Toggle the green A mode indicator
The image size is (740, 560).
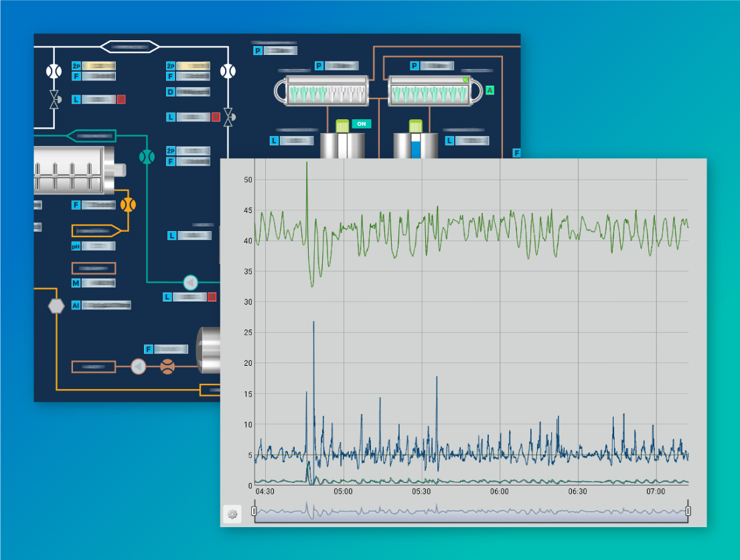tap(490, 90)
